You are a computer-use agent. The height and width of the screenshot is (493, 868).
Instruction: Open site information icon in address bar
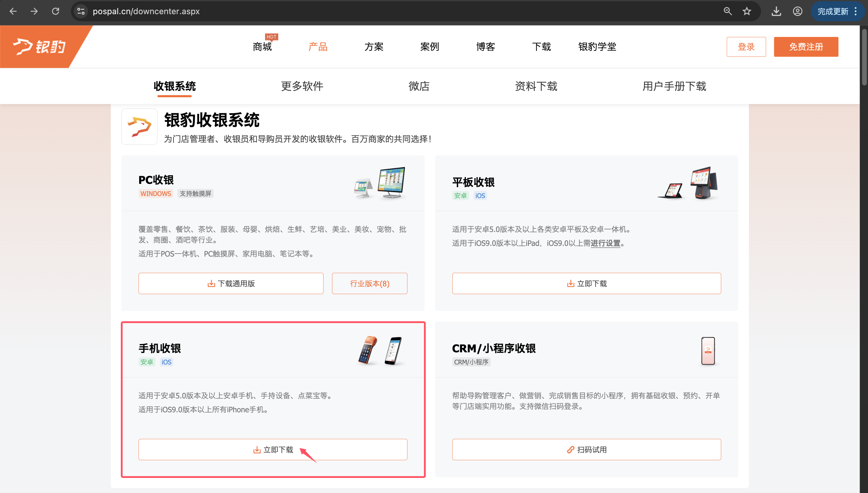(x=81, y=11)
